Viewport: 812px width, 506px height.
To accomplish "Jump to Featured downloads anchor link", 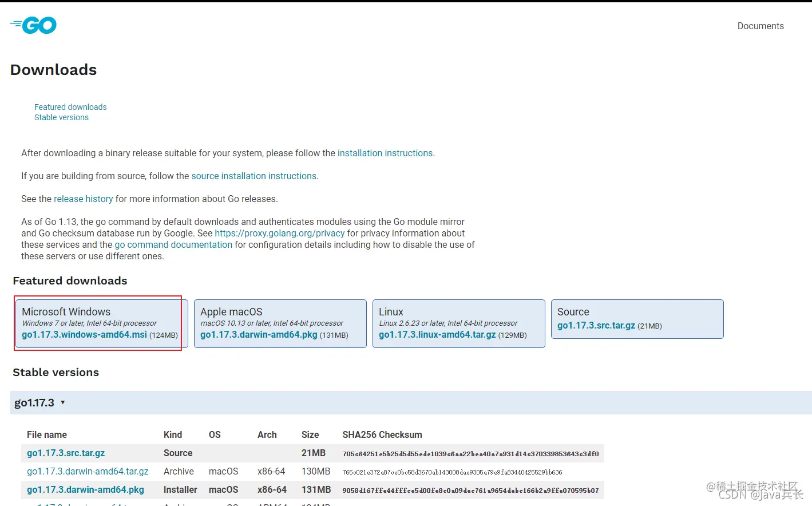I will (x=70, y=107).
